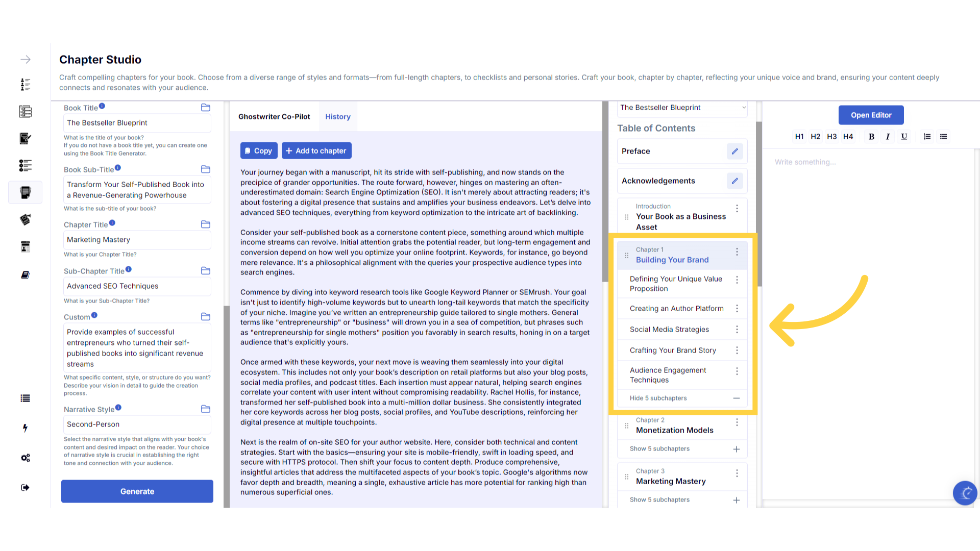Insert a numbered list in the editor
980x551 pixels.
(927, 137)
